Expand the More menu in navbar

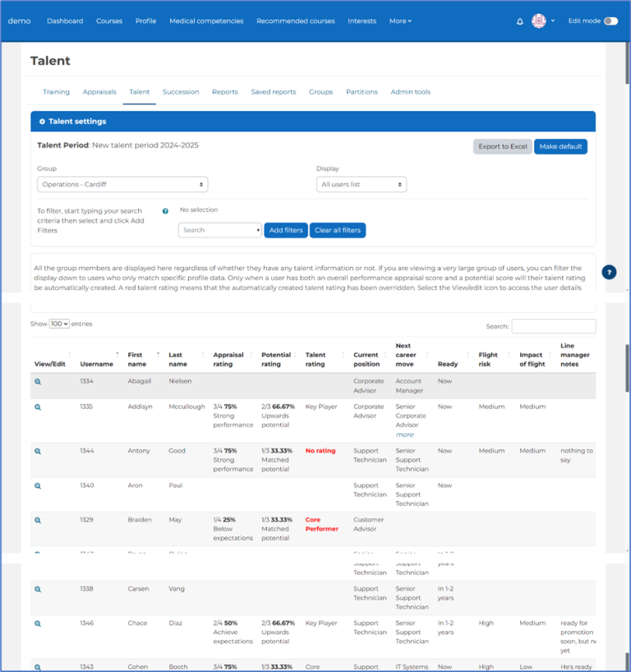pos(400,21)
